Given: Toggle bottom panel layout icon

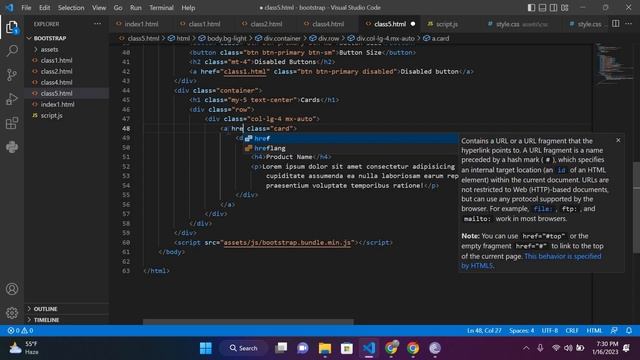Looking at the screenshot, I should [542, 8].
